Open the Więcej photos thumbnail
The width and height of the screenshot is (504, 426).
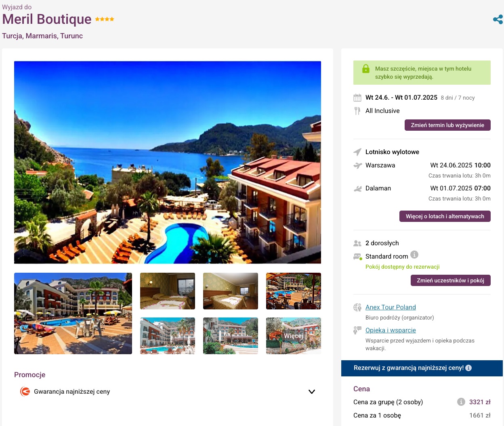click(x=294, y=336)
